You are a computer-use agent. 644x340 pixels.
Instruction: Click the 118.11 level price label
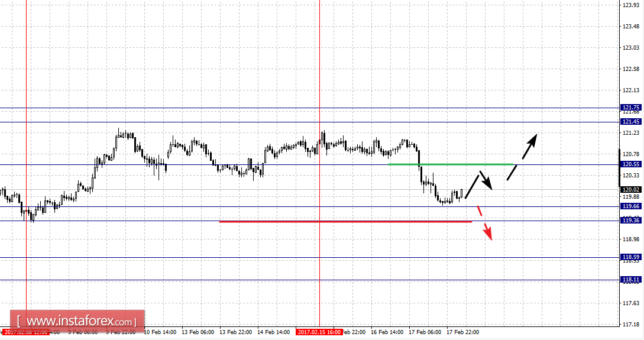tap(630, 280)
